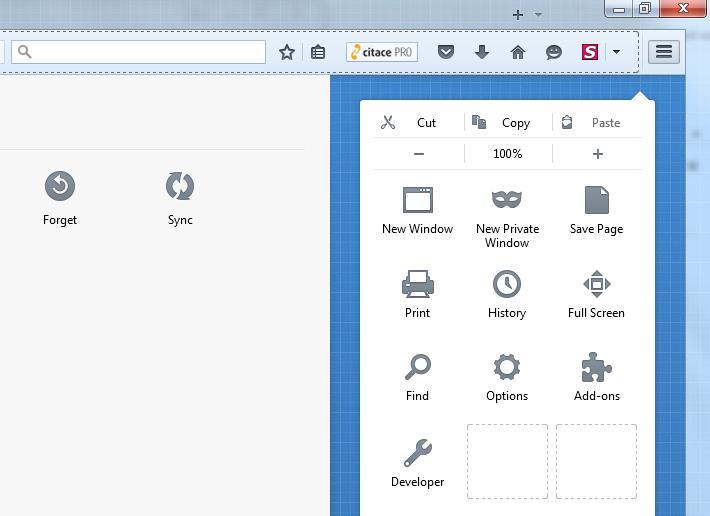
Task: Click the search magnifier in search box
Action: click(24, 52)
